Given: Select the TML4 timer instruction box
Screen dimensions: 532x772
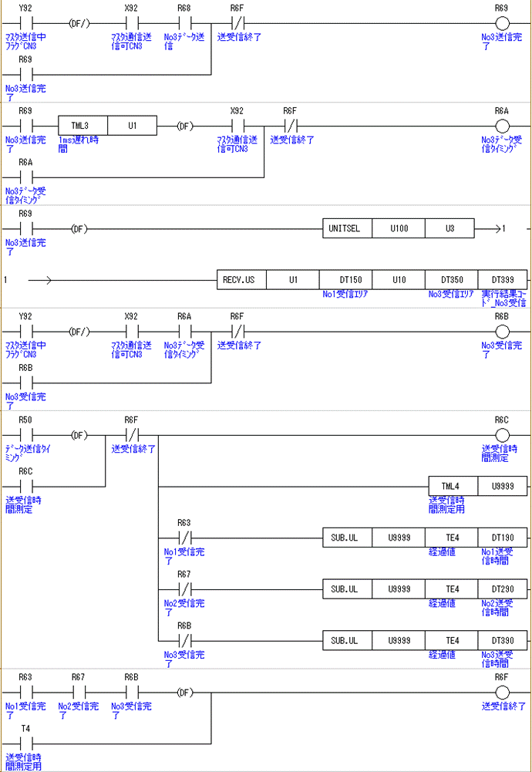Looking at the screenshot, I should tap(451, 487).
